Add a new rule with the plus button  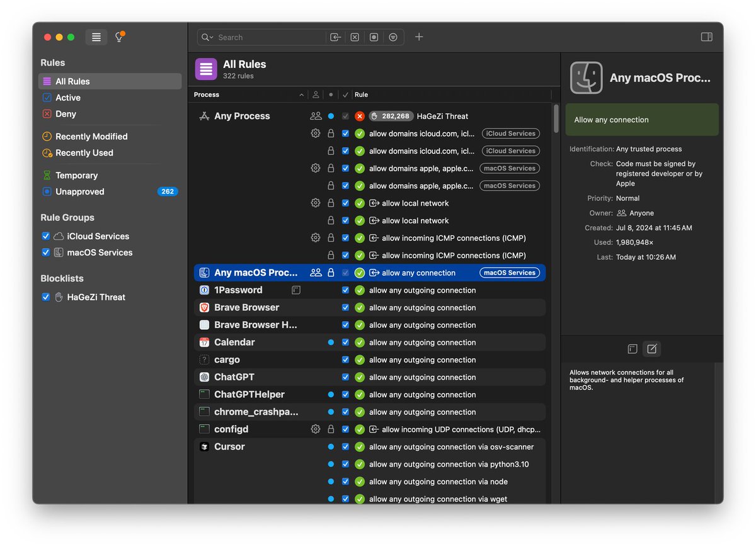click(419, 37)
